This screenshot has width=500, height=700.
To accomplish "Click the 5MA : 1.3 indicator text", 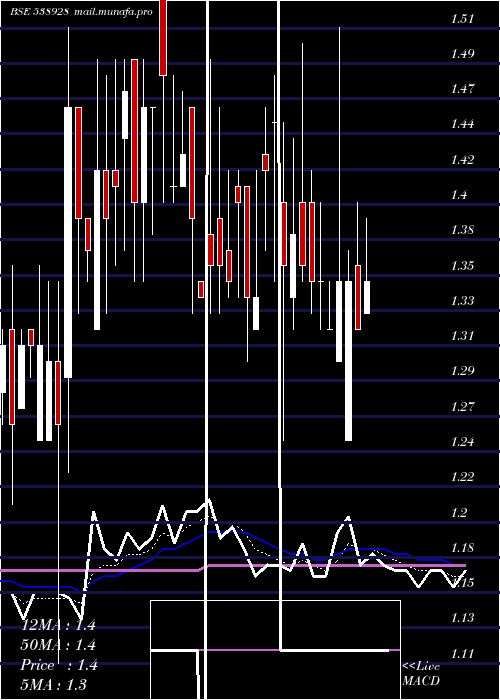I will [x=54, y=685].
